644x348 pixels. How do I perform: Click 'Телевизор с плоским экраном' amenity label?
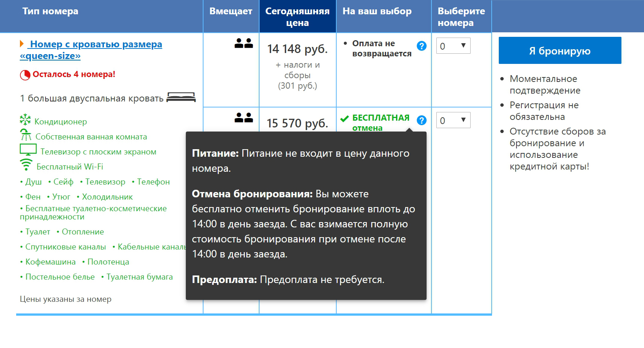(99, 152)
